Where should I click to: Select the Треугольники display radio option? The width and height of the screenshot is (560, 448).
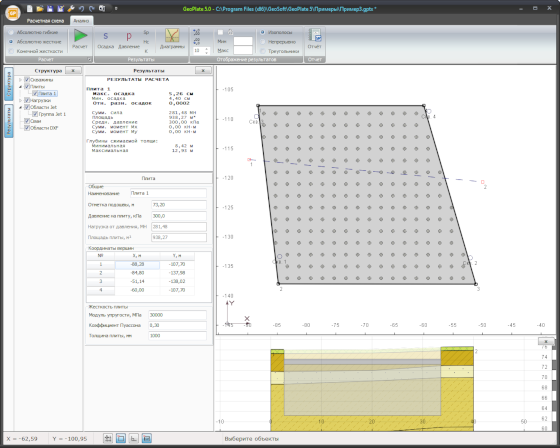click(280, 51)
